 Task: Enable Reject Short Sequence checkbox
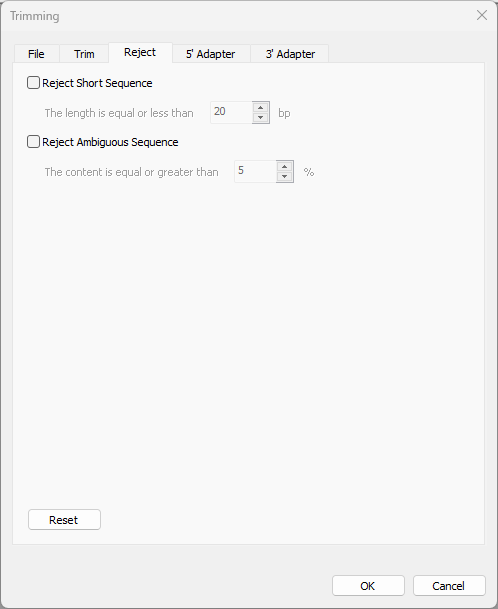coord(33,83)
